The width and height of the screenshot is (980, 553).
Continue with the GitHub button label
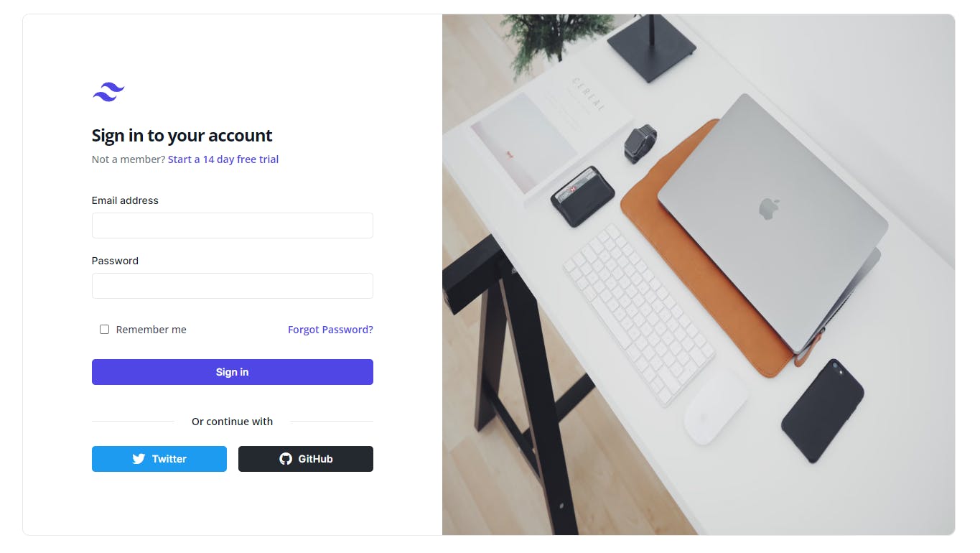[x=315, y=459]
